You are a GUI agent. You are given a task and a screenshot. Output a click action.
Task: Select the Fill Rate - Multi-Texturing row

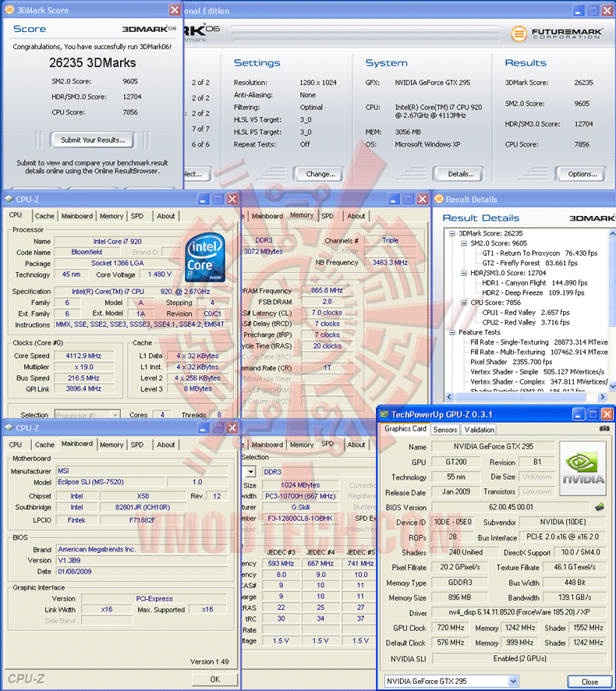coord(539,352)
